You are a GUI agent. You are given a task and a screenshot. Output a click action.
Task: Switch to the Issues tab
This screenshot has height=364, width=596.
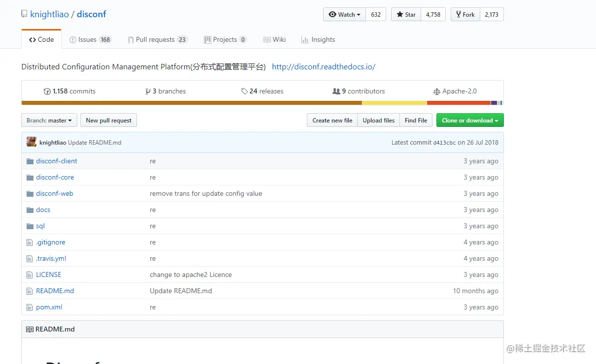91,39
